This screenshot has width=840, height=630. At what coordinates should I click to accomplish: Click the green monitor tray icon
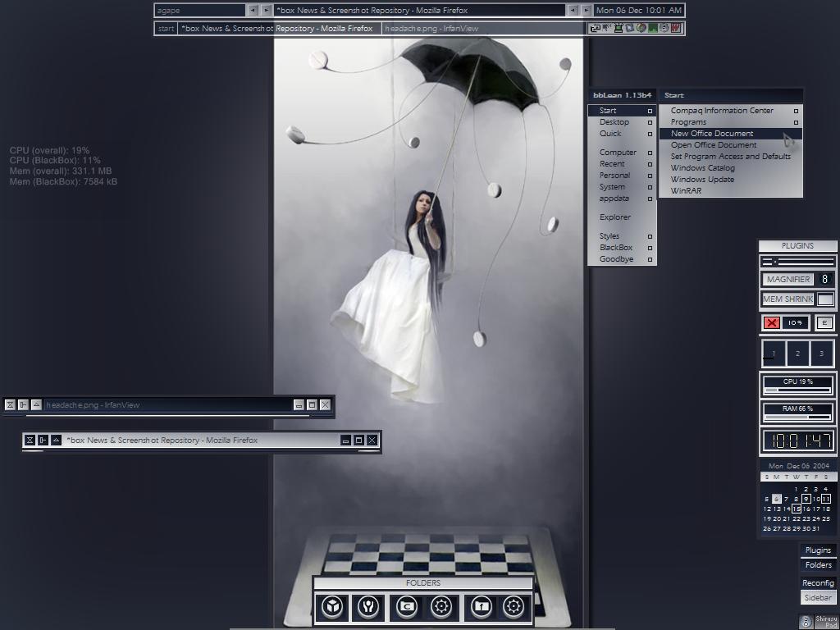(x=619, y=28)
